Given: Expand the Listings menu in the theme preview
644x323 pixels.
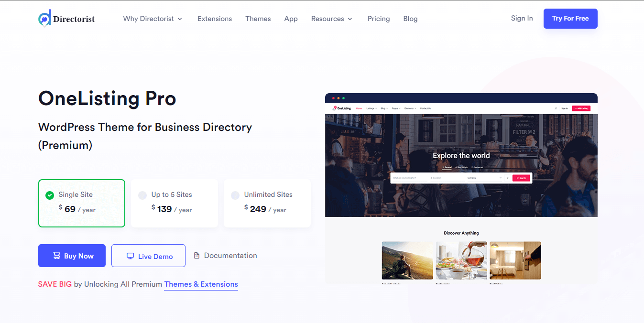Looking at the screenshot, I should (x=371, y=108).
